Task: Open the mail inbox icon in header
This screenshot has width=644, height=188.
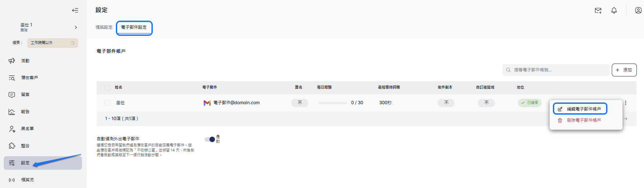Action: [x=598, y=10]
